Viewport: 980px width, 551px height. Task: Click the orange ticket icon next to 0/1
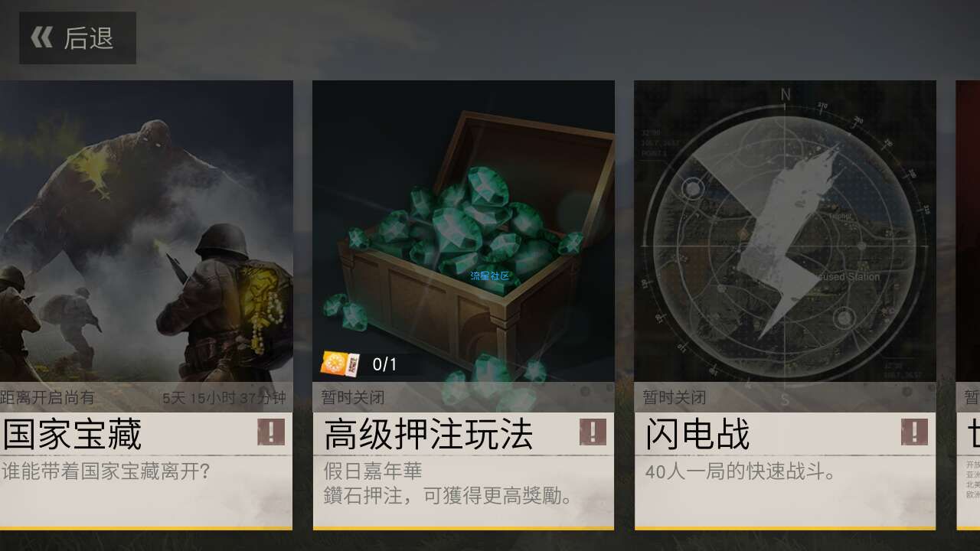tap(340, 364)
